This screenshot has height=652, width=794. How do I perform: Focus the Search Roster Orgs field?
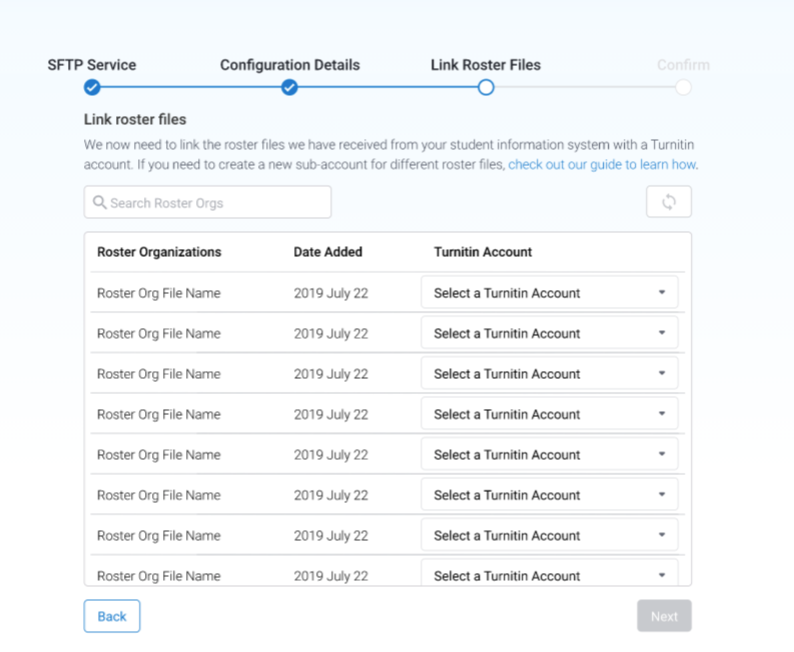(215, 203)
